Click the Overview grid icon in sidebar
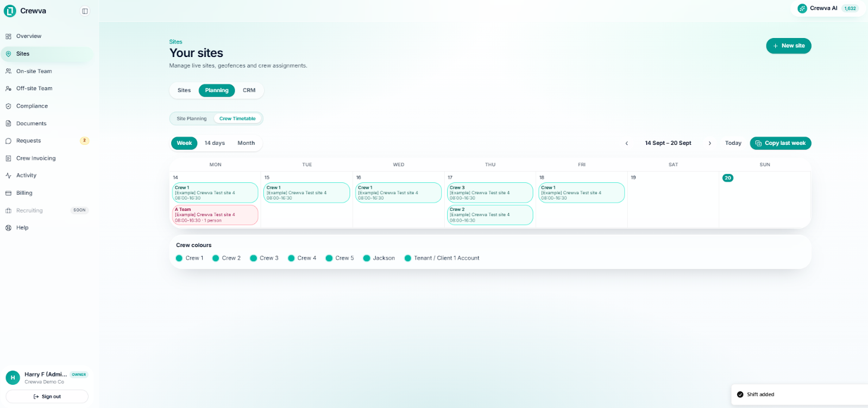The height and width of the screenshot is (408, 868). click(x=8, y=36)
